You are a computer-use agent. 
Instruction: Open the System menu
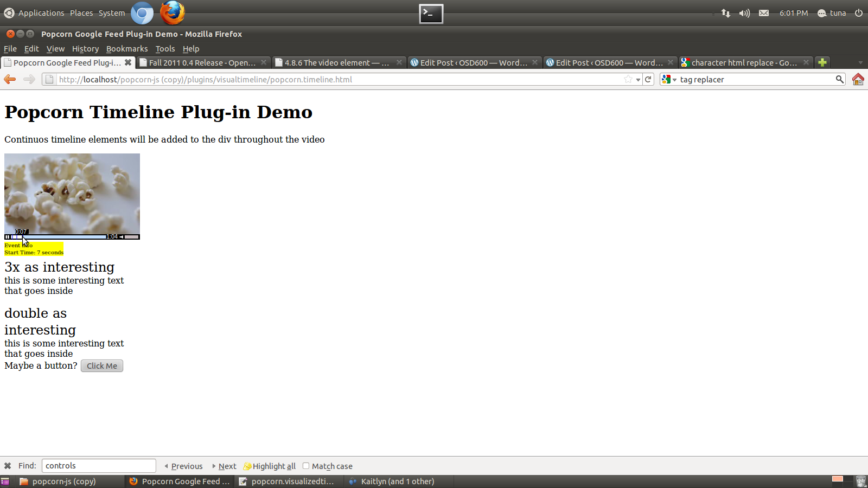[112, 13]
